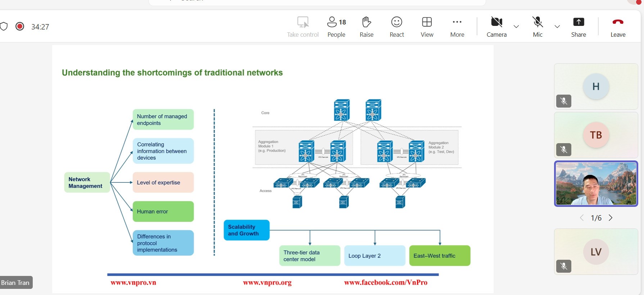Go to previous participants page
This screenshot has width=644, height=295.
click(582, 218)
